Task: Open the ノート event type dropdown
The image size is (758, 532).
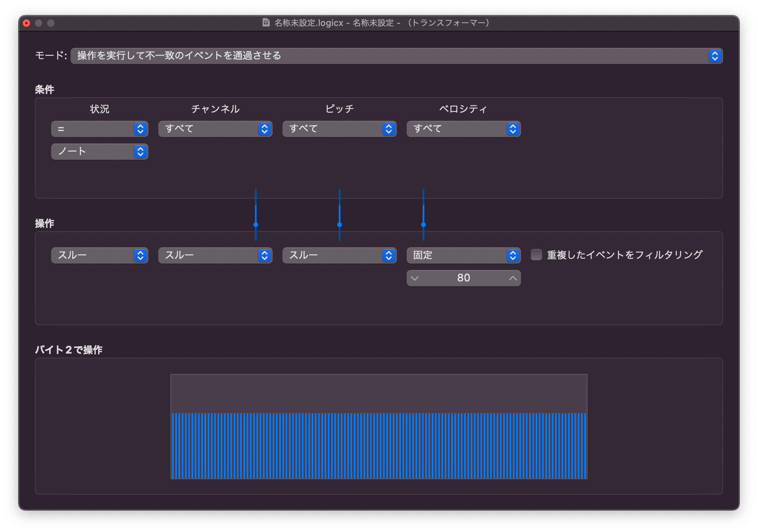Action: coord(99,152)
